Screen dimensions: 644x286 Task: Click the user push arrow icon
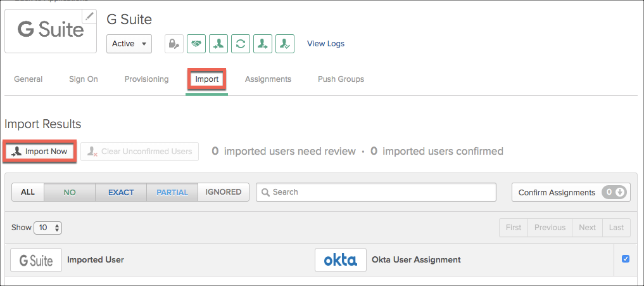point(263,44)
